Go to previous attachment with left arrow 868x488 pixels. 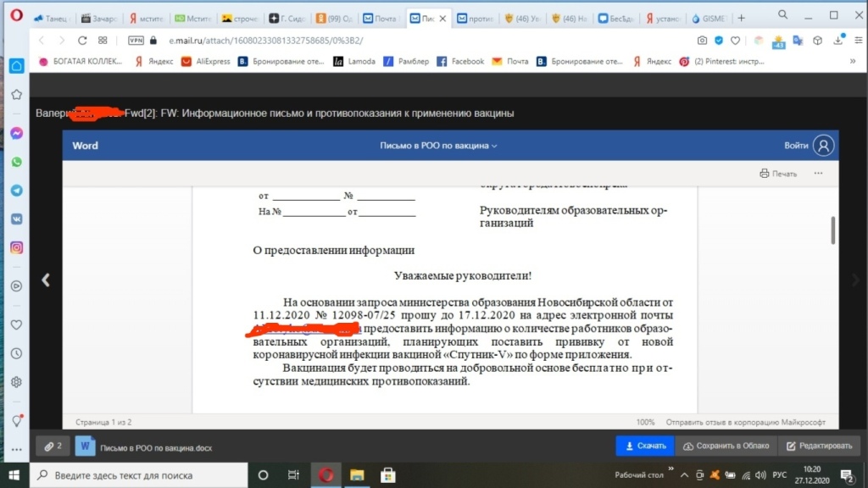point(46,280)
